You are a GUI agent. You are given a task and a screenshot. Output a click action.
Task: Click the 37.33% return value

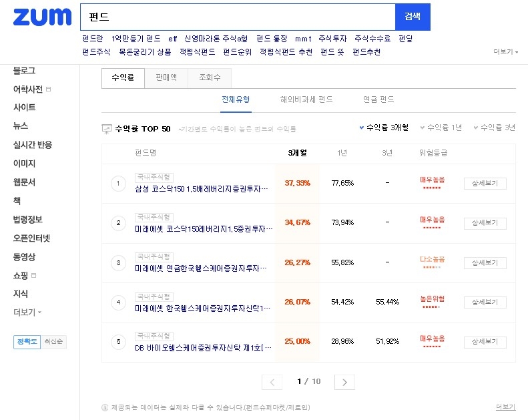point(297,183)
